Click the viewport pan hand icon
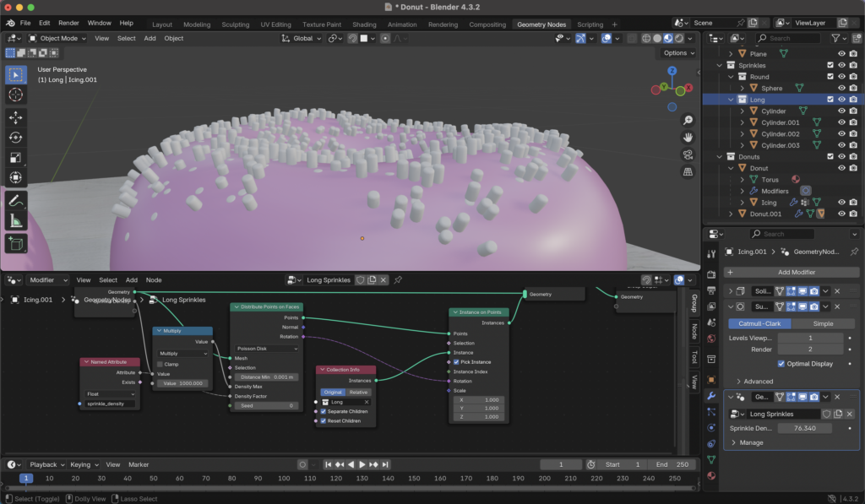Screen dimensions: 865x504 [688, 138]
